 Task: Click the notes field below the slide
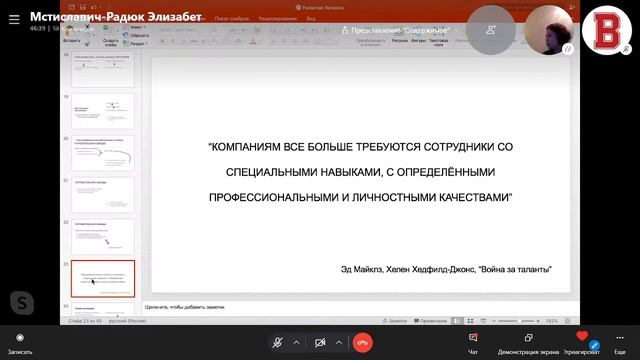(x=361, y=307)
